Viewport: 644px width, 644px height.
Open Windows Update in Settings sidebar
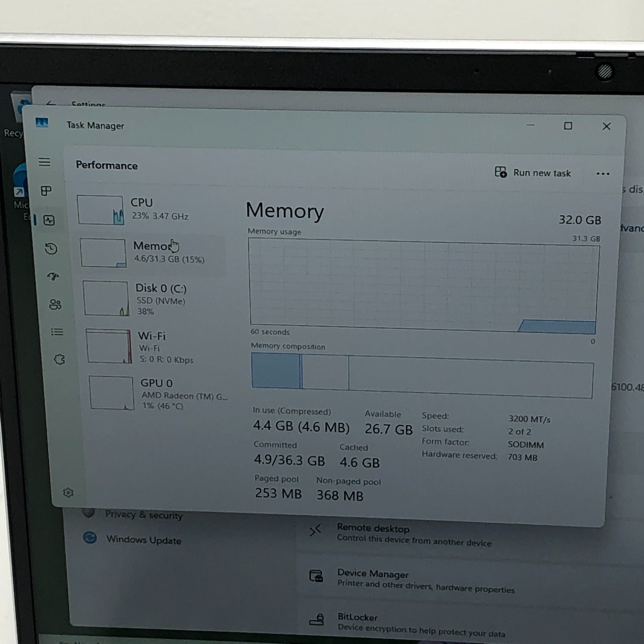tap(143, 540)
